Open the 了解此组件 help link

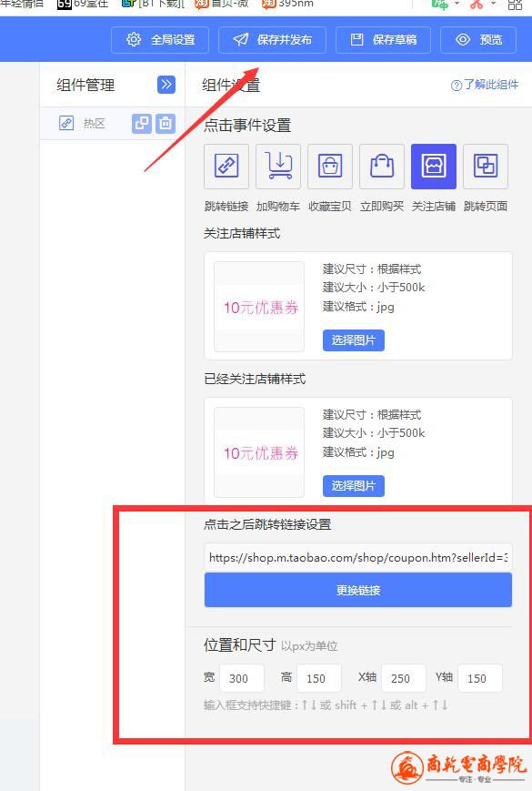485,85
